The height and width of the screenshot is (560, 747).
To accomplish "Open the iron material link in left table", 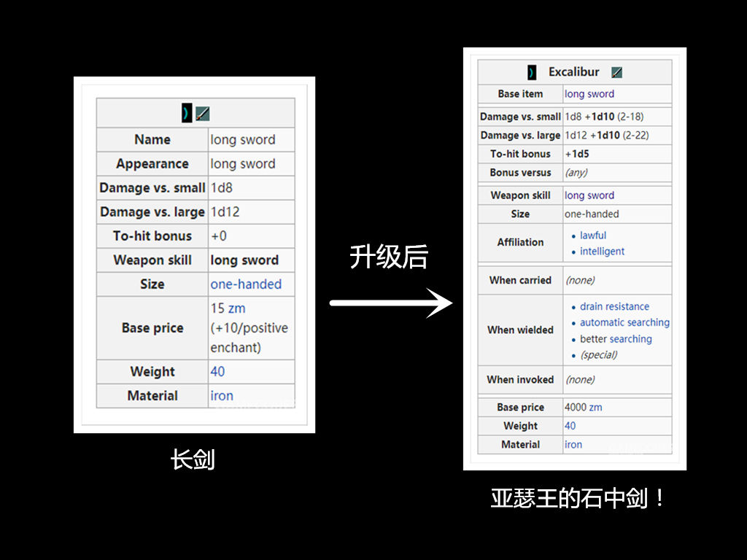I will (222, 396).
